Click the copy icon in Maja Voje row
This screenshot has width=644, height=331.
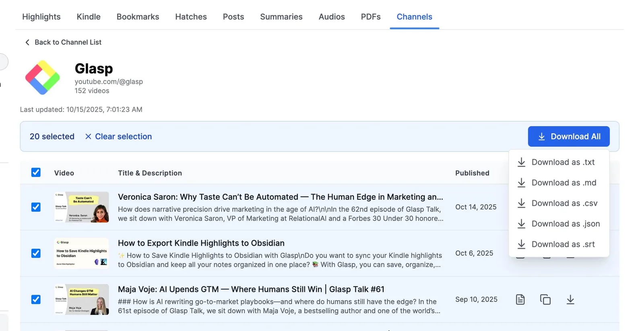545,300
